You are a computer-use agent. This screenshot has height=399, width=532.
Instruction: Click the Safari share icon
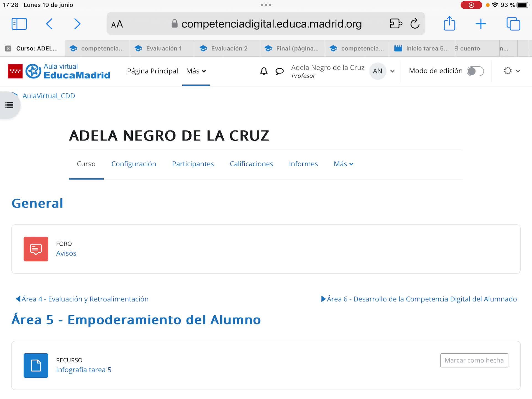[449, 24]
